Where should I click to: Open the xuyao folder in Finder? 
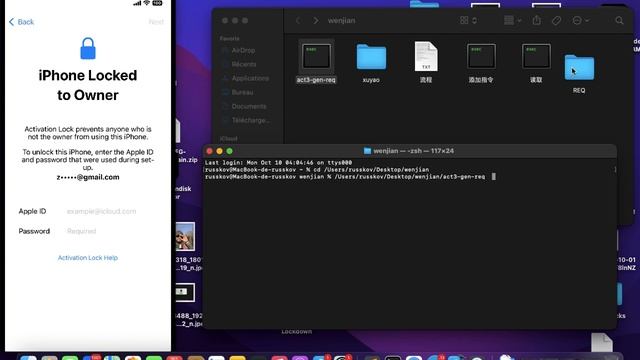(371, 62)
